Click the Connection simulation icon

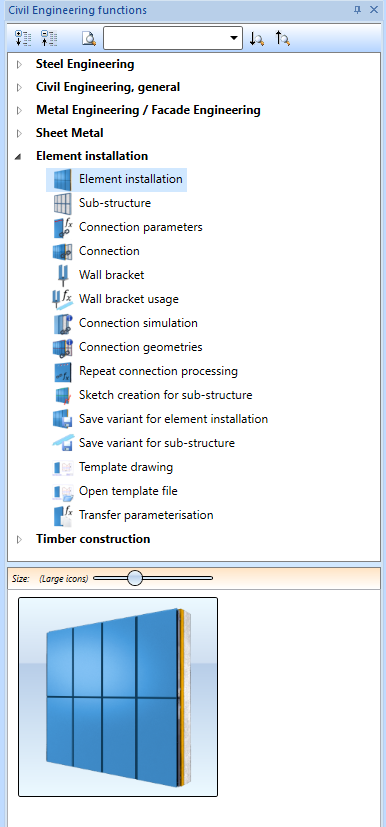point(62,323)
